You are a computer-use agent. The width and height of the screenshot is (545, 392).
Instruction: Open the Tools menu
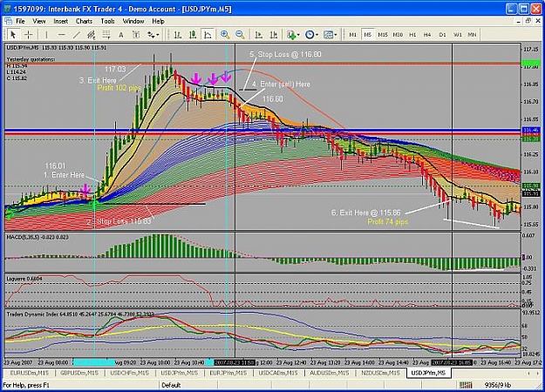pos(107,21)
